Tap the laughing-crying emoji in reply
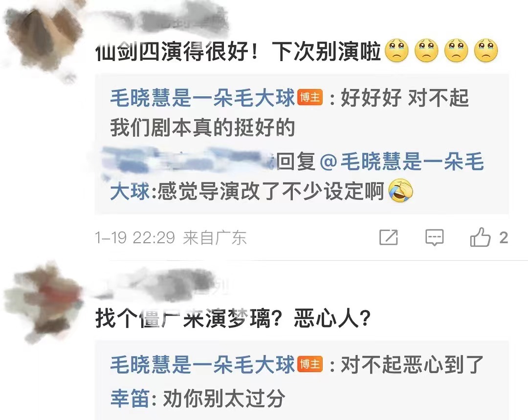This screenshot has height=420, width=528. click(x=401, y=190)
